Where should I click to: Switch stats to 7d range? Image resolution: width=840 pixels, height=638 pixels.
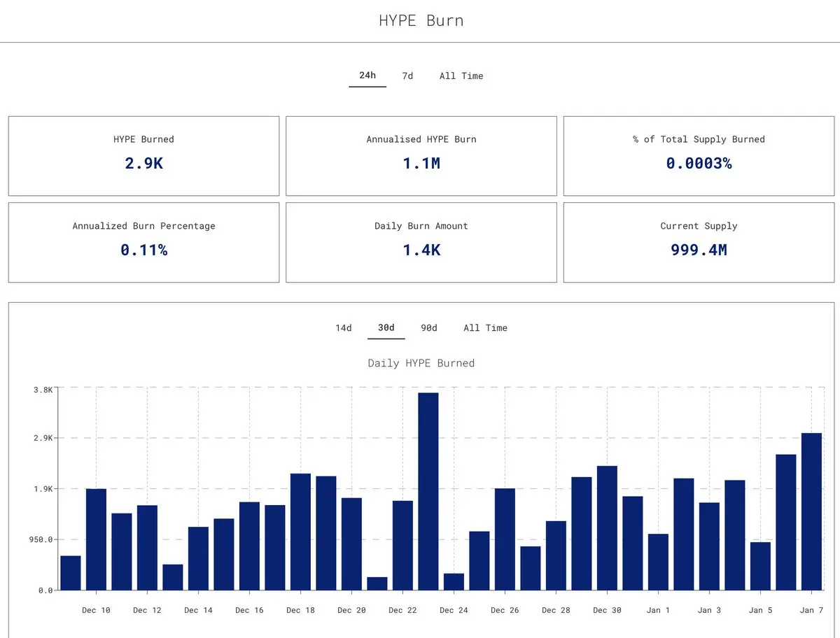pyautogui.click(x=407, y=76)
